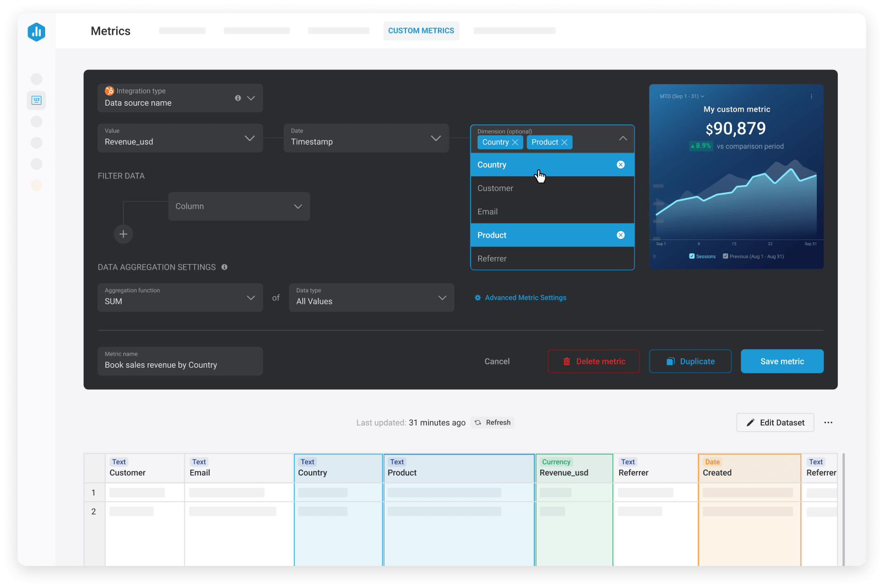Open Advanced Metric Settings
Image resolution: width=884 pixels, height=588 pixels.
coord(525,297)
